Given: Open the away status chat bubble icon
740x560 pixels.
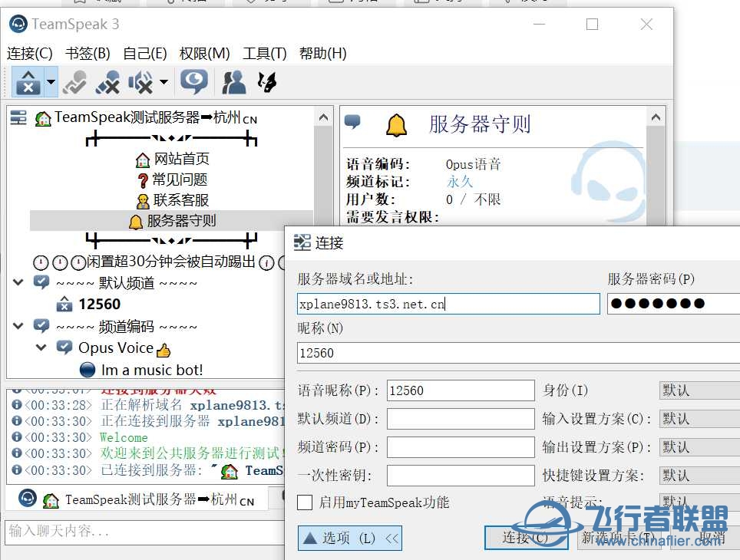Looking at the screenshot, I should [193, 82].
